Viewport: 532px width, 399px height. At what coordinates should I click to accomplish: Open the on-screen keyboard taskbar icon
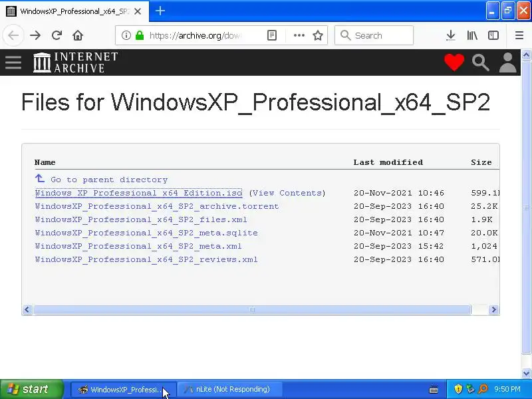(x=434, y=389)
